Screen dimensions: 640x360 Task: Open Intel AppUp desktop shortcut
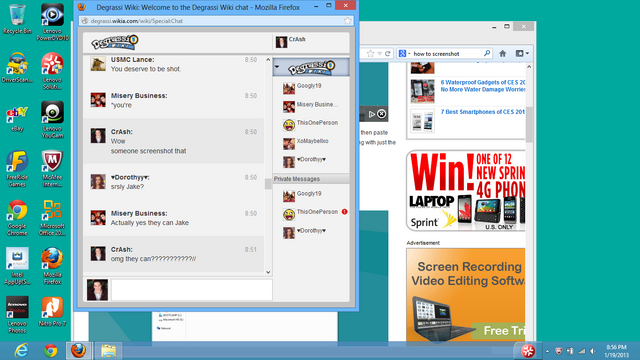click(17, 266)
